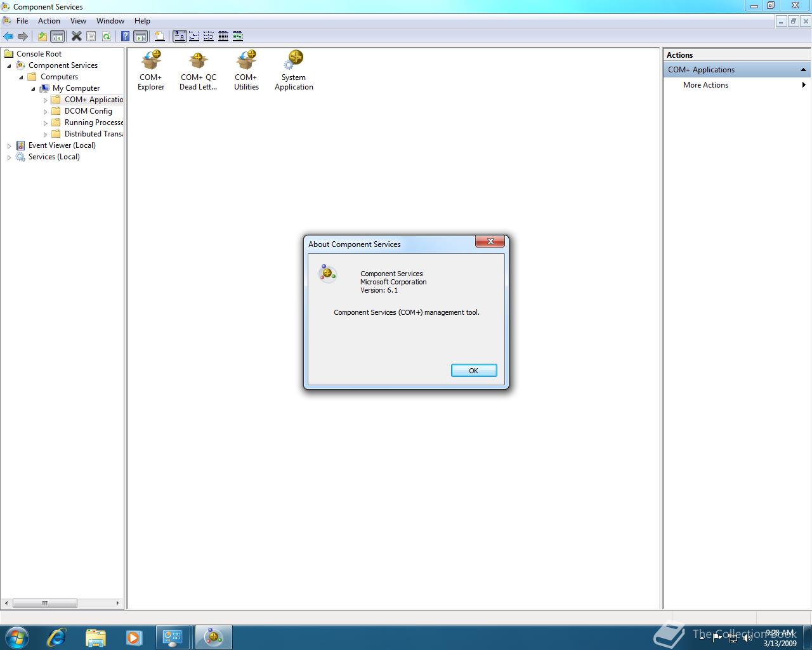
Task: Select DCOM Config folder in tree
Action: pyautogui.click(x=88, y=111)
